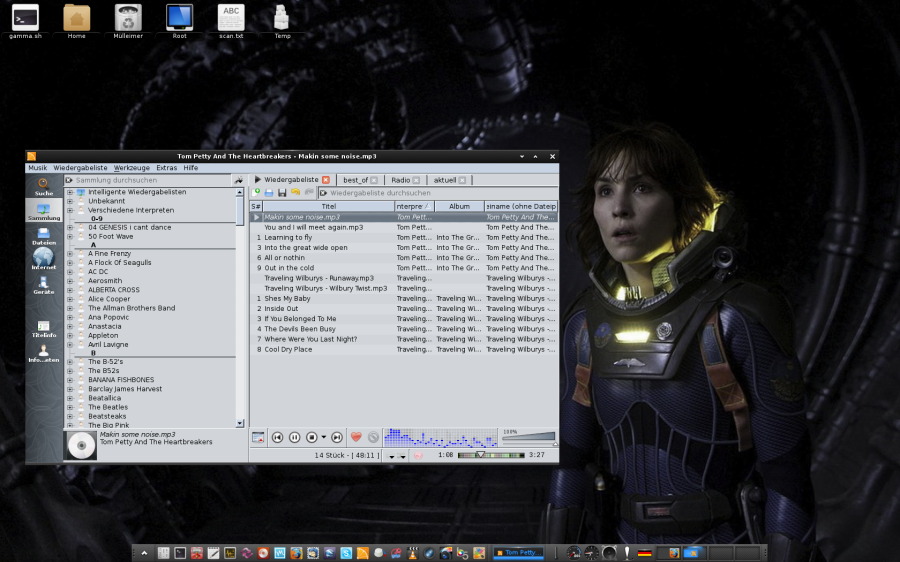This screenshot has width=900, height=562.
Task: Open the Dateien sidebar panel
Action: [x=44, y=236]
